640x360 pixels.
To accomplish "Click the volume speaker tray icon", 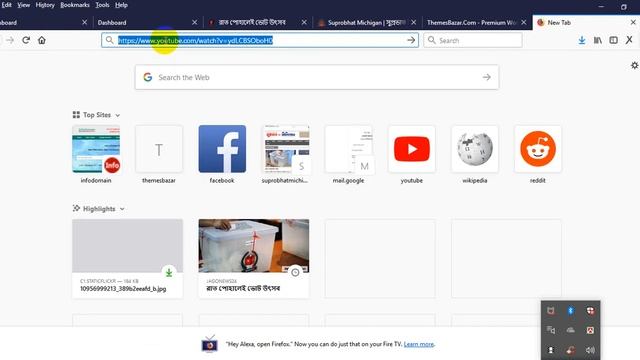I will (x=590, y=350).
